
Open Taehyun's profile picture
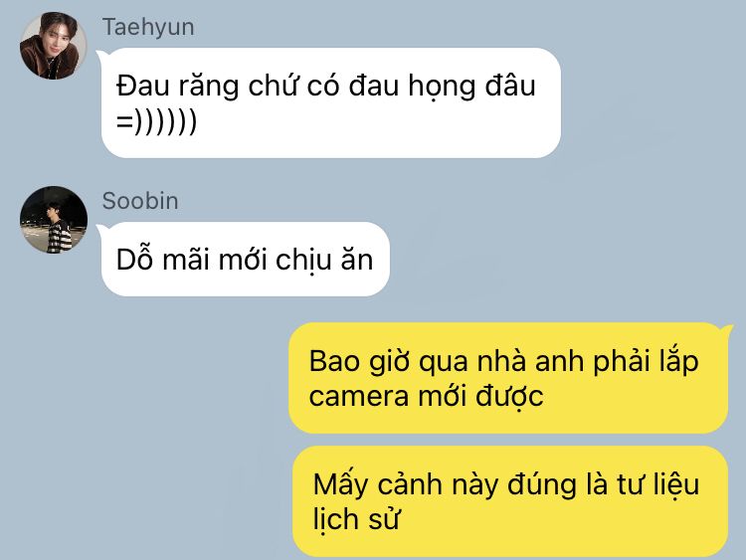[x=54, y=46]
